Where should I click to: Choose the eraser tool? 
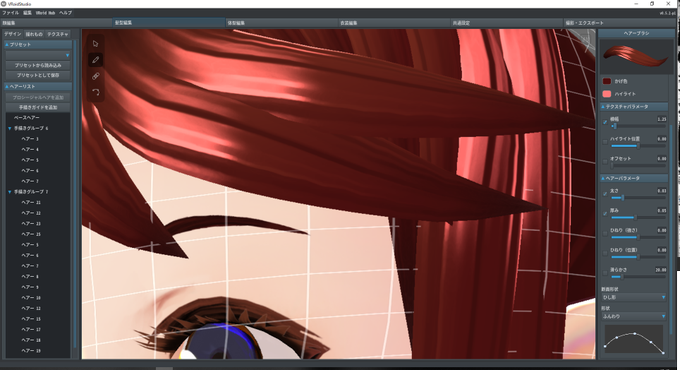pyautogui.click(x=96, y=76)
